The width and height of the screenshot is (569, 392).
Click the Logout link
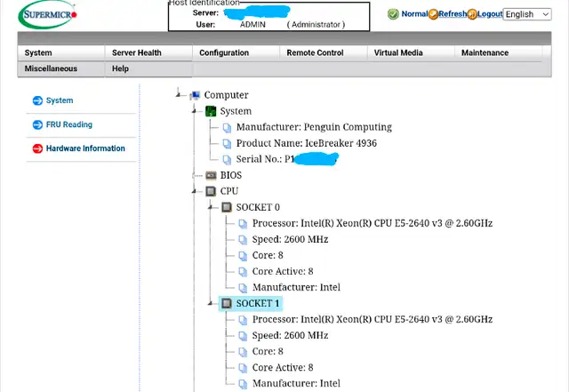pos(490,14)
